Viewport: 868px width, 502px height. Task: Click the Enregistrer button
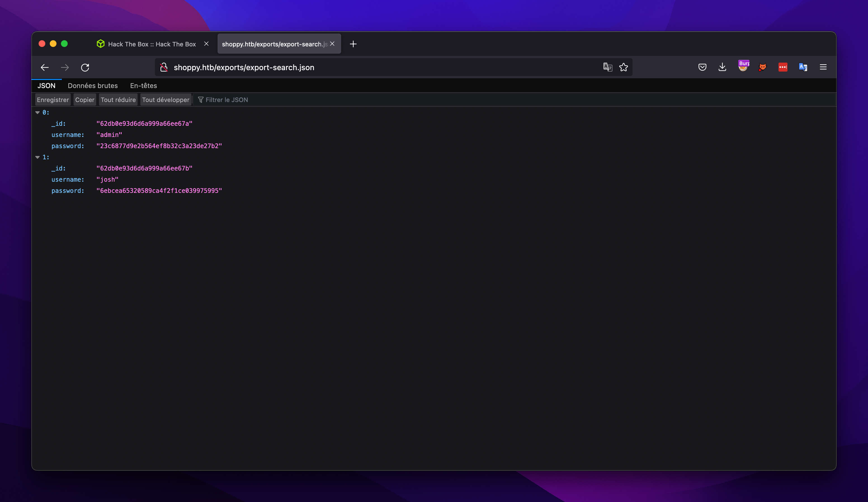[53, 100]
